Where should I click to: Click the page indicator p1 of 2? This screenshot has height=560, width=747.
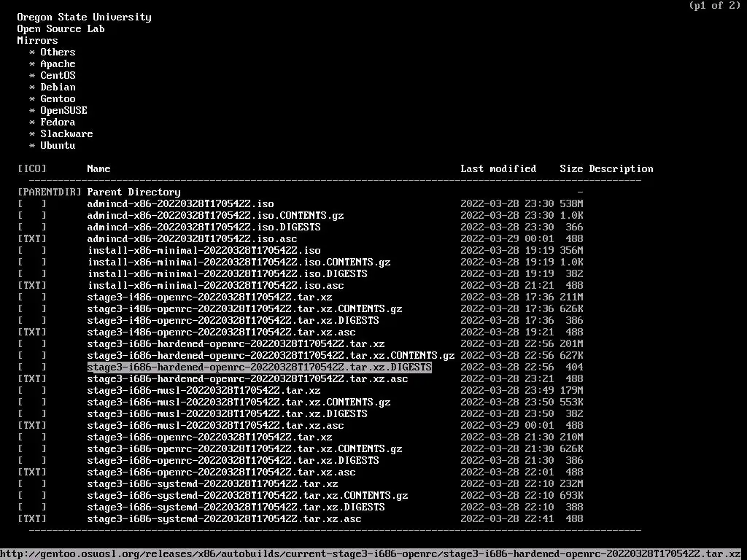(715, 6)
